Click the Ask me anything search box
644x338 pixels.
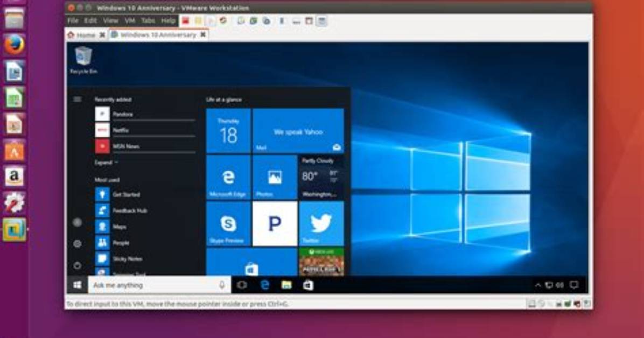pyautogui.click(x=159, y=285)
